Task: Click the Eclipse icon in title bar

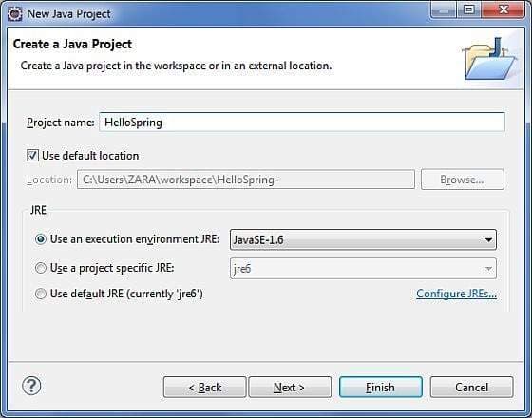Action: tap(15, 14)
